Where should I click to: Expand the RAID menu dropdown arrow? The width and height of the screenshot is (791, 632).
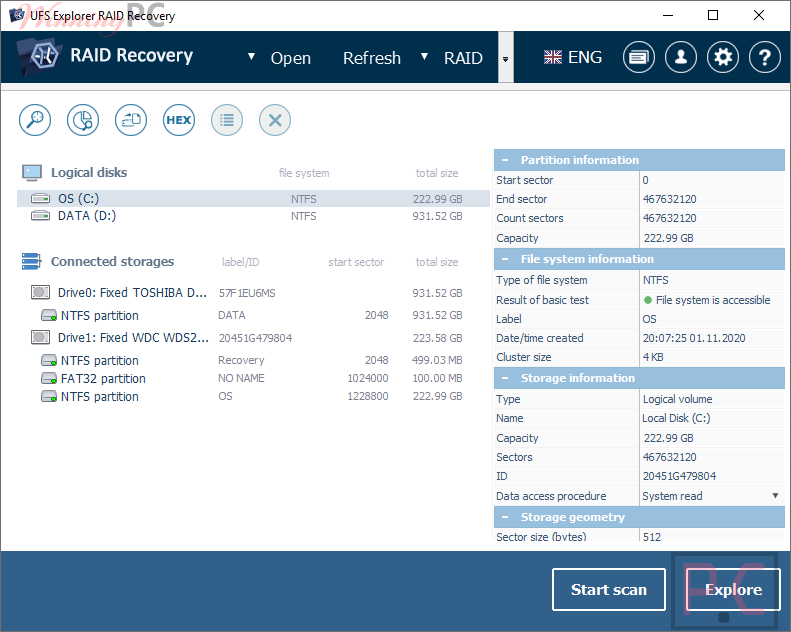click(x=424, y=56)
